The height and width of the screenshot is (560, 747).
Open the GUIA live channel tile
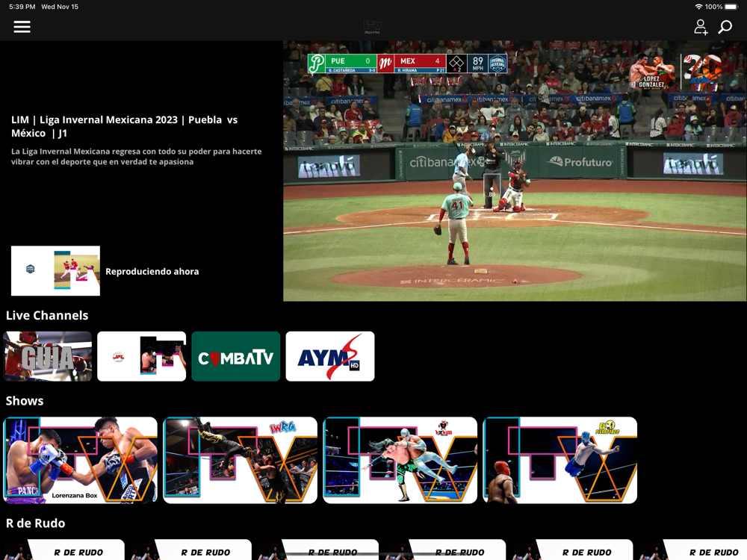48,356
